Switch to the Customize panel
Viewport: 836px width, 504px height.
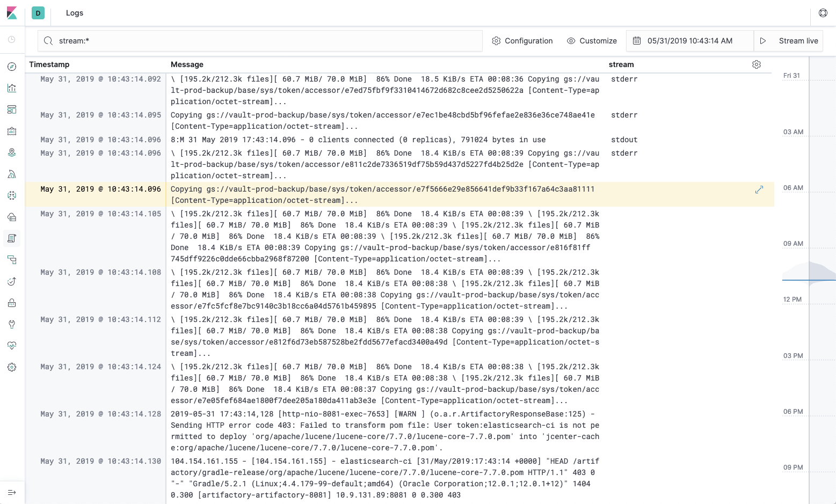pyautogui.click(x=592, y=40)
